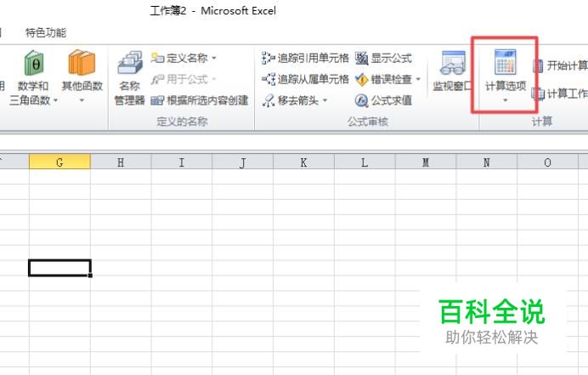The height and width of the screenshot is (375, 588).
Task: Click Calculate Now (开始计算) icon
Action: (538, 66)
